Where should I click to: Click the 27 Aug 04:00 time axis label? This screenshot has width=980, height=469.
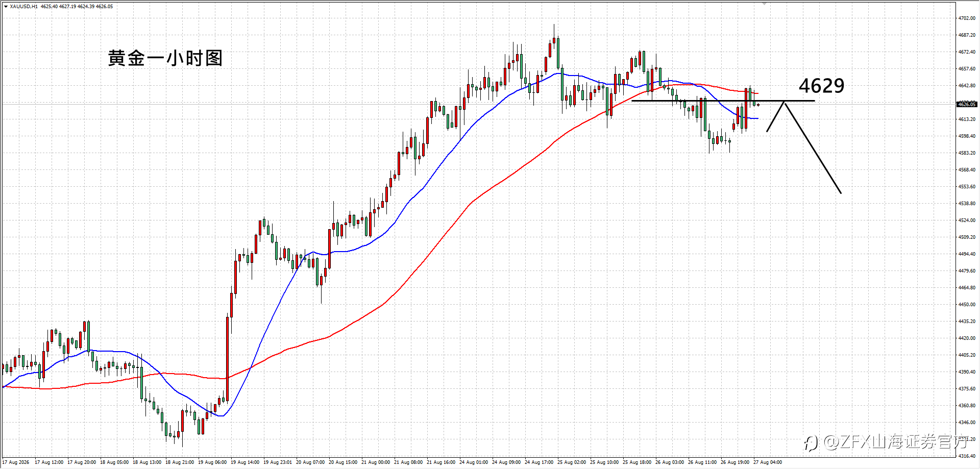pos(768,462)
